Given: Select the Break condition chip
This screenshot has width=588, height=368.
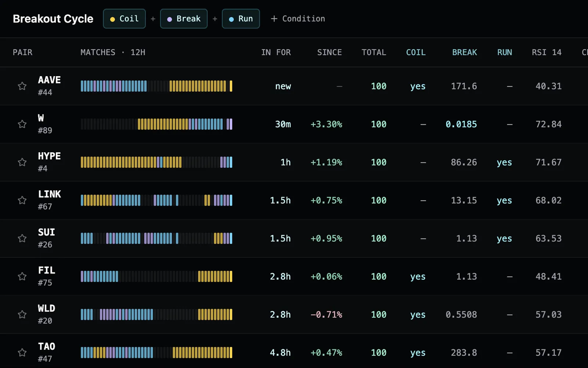Looking at the screenshot, I should (x=184, y=19).
